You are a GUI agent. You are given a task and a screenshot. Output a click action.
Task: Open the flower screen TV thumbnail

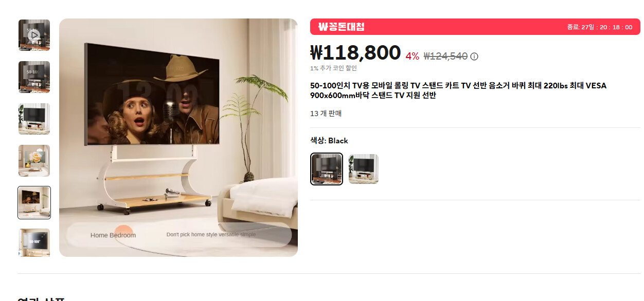coord(34,161)
